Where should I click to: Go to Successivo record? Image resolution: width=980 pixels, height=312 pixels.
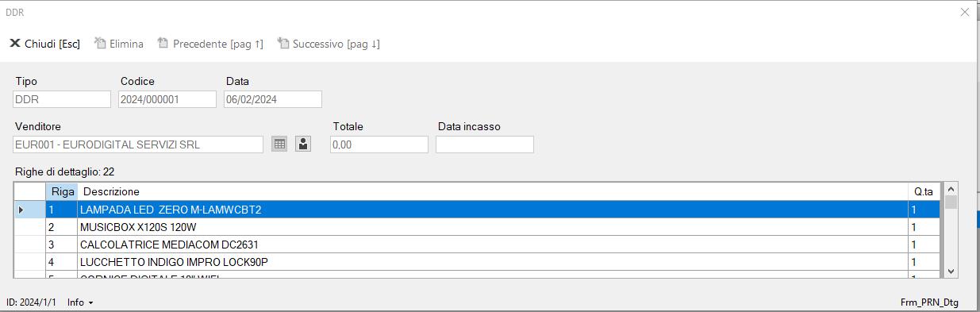point(329,44)
